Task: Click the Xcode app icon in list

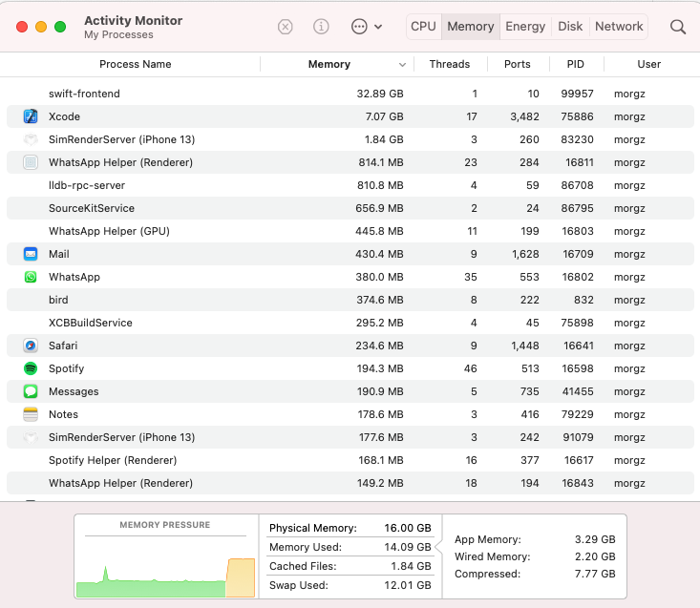Action: [x=31, y=116]
